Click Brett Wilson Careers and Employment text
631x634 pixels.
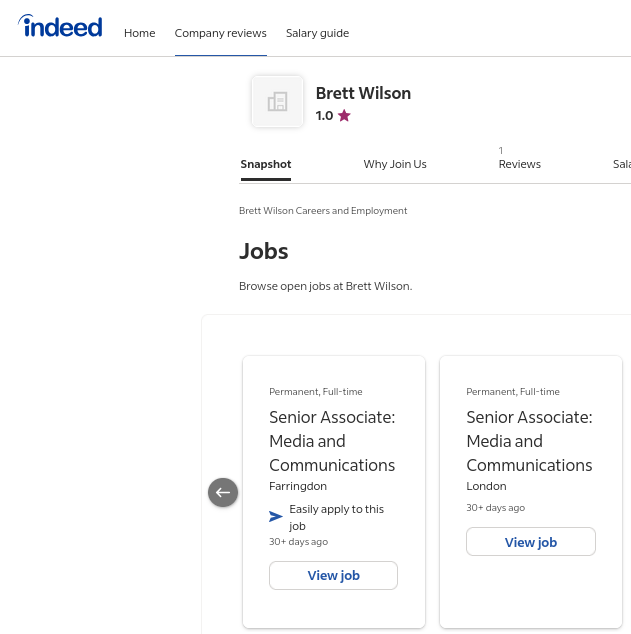323,211
